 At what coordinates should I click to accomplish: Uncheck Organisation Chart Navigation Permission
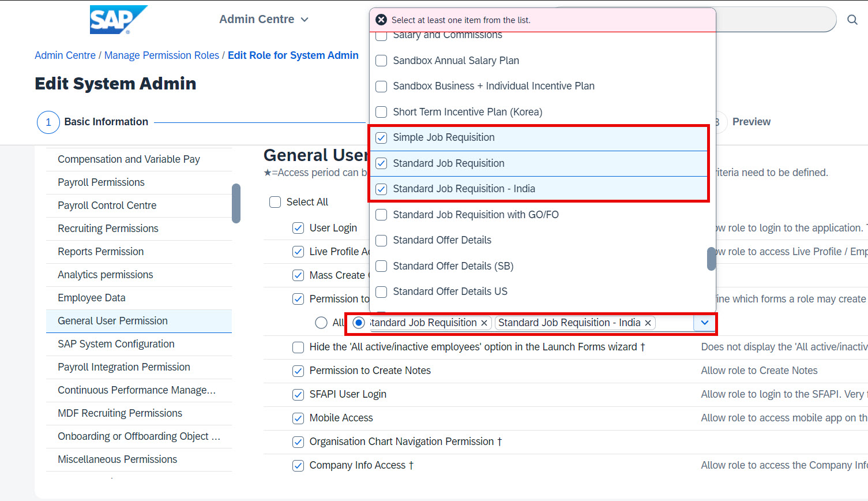click(x=298, y=442)
